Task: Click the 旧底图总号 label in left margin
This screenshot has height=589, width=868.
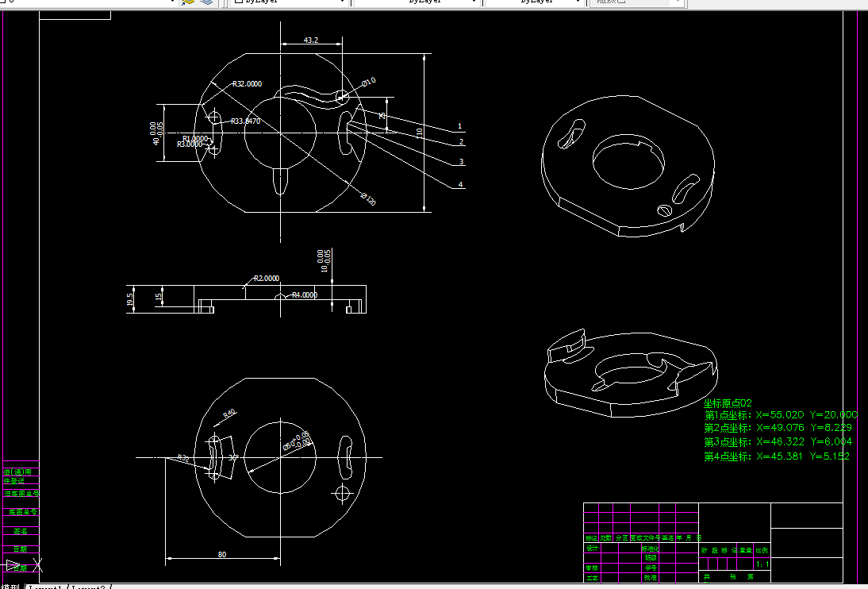Action: coord(21,493)
